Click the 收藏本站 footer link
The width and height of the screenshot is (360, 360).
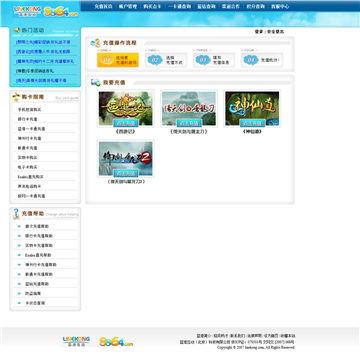coord(288,336)
